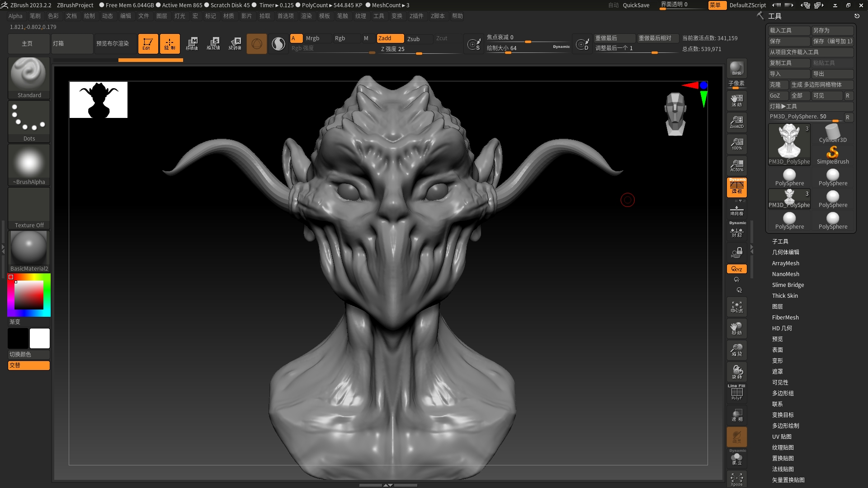Enable Zsub sculpting mode
The image size is (868, 488).
click(418, 39)
